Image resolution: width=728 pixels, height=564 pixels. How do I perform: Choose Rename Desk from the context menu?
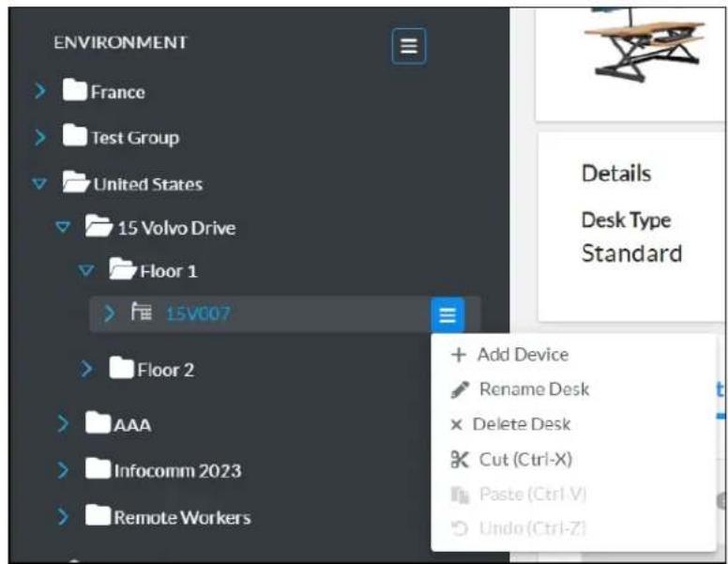[x=573, y=389]
